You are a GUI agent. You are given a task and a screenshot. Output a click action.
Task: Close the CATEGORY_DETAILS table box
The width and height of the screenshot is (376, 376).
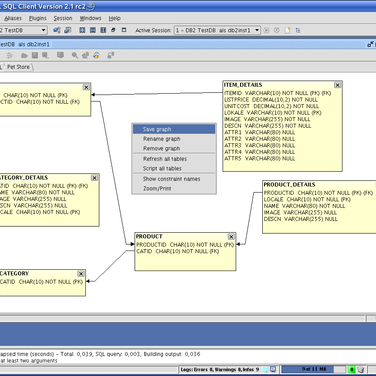[x=95, y=178]
